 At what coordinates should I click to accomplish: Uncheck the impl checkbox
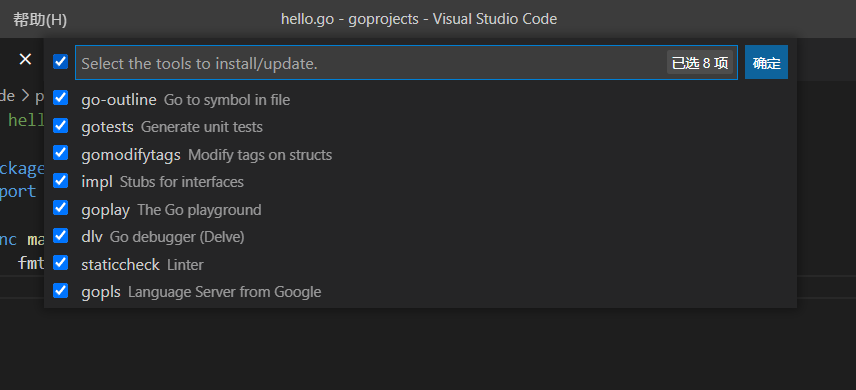(x=61, y=180)
